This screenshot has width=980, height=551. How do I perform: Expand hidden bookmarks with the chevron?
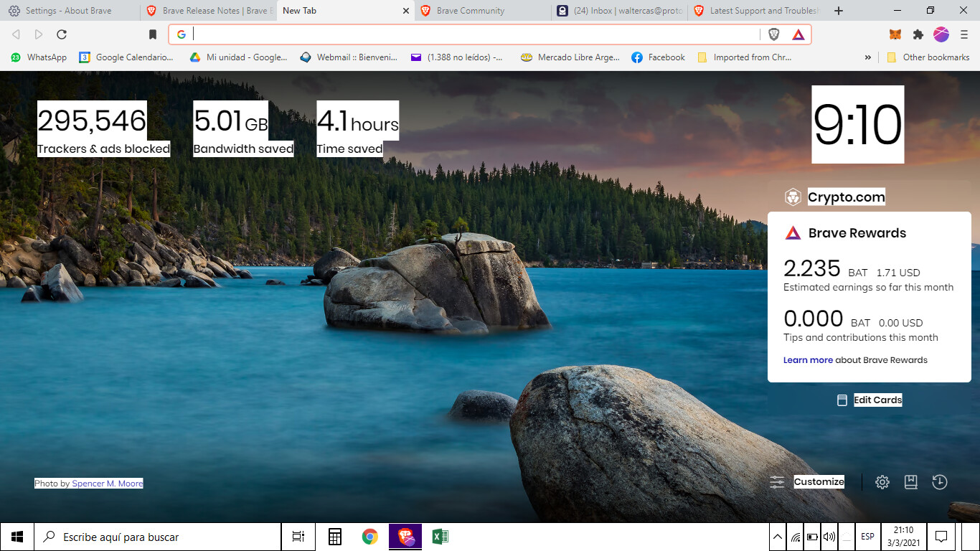pos(868,57)
